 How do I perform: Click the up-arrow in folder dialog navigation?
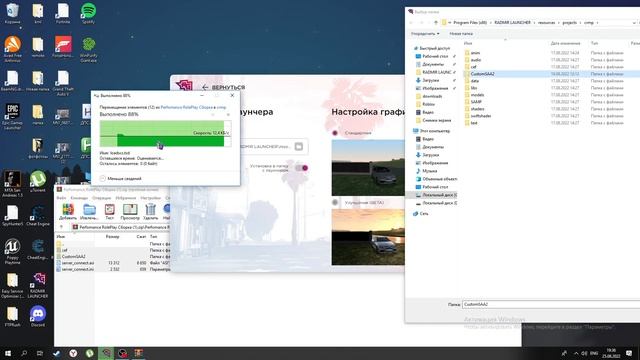tap(436, 22)
